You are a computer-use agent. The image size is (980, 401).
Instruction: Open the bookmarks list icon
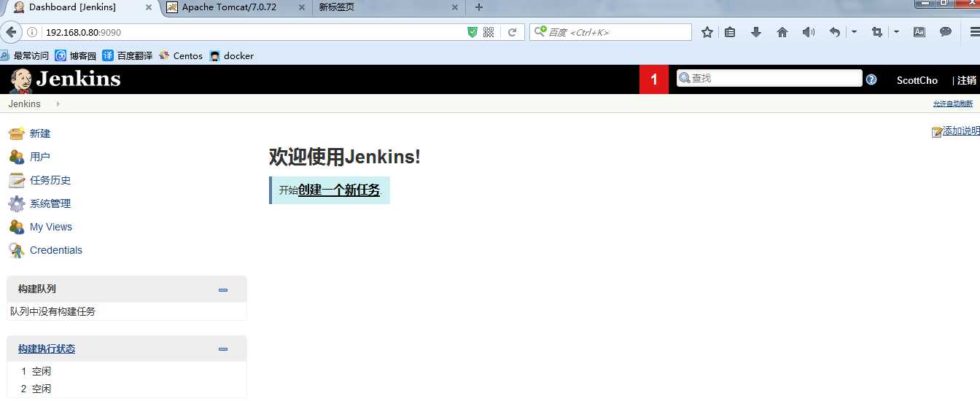(x=730, y=32)
